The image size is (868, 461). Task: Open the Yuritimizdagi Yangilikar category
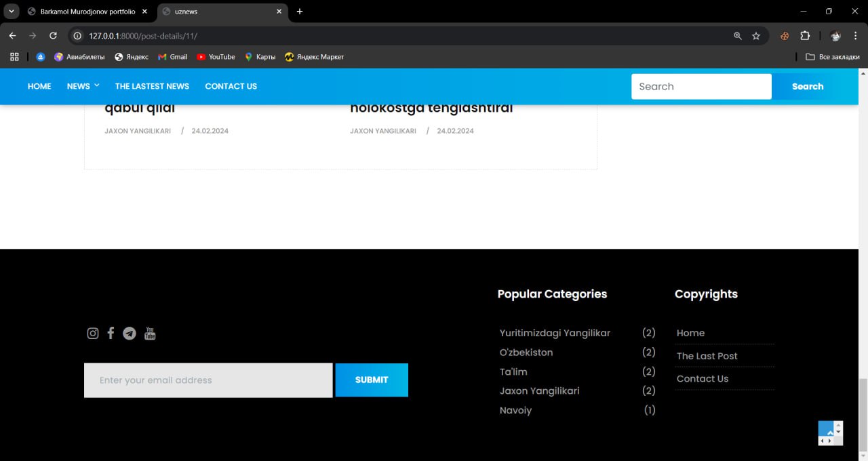[555, 333]
